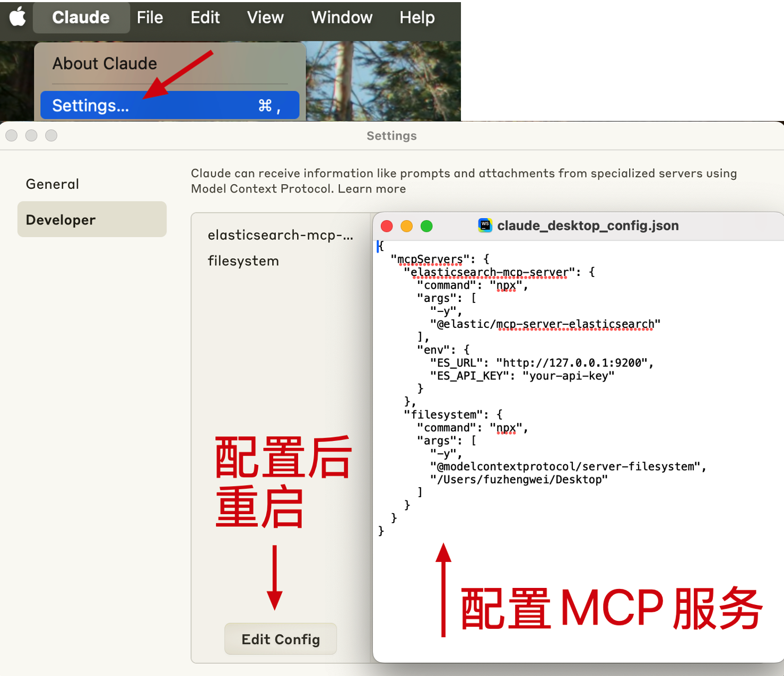Click the Settings window gray zoom button

(51, 136)
